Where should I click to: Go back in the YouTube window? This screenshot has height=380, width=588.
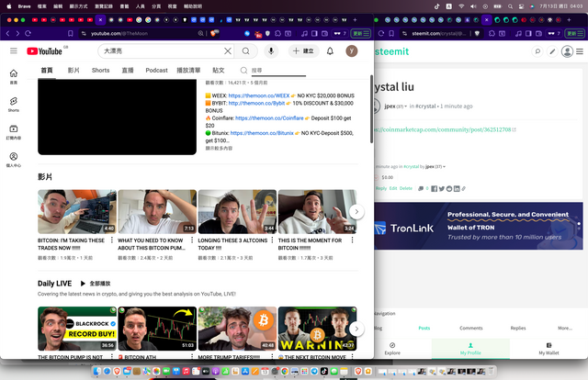pos(7,33)
